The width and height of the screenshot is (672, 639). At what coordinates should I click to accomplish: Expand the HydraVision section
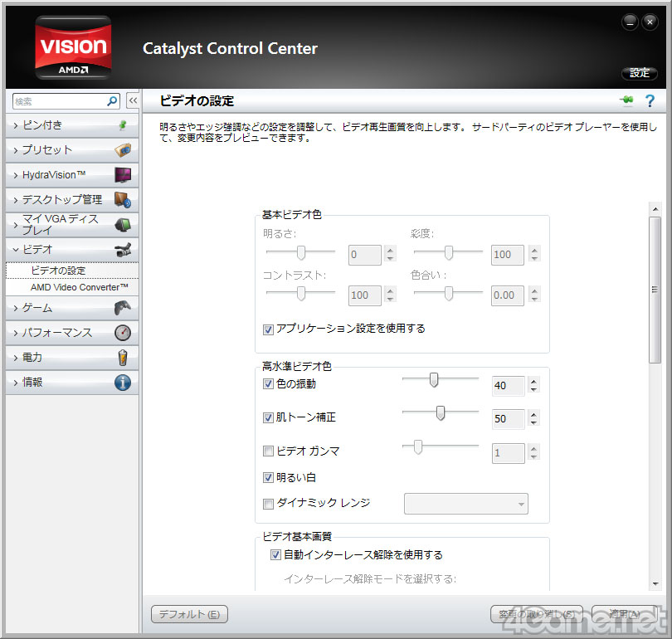click(x=72, y=175)
